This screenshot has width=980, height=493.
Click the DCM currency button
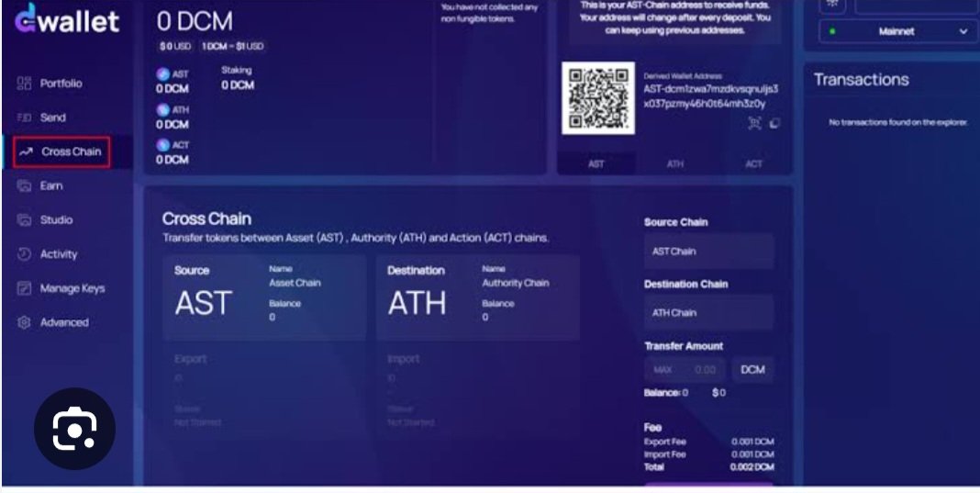click(752, 370)
